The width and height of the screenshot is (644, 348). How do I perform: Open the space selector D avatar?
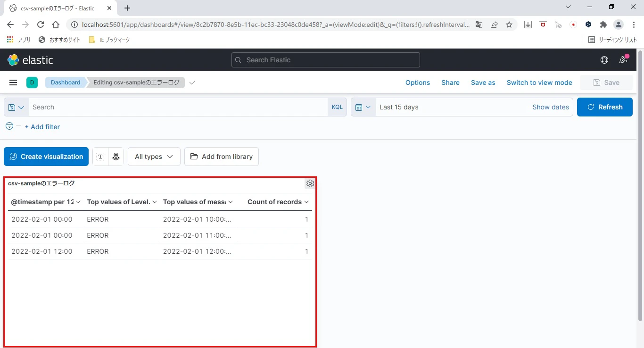32,83
